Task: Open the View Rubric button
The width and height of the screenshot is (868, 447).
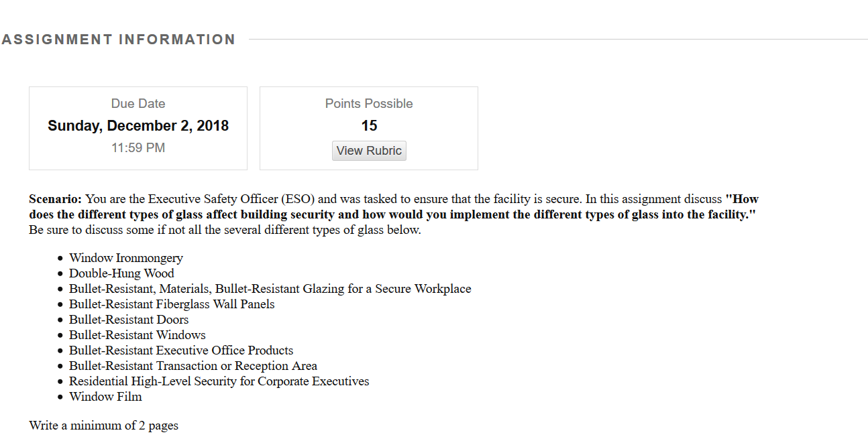Action: tap(369, 151)
